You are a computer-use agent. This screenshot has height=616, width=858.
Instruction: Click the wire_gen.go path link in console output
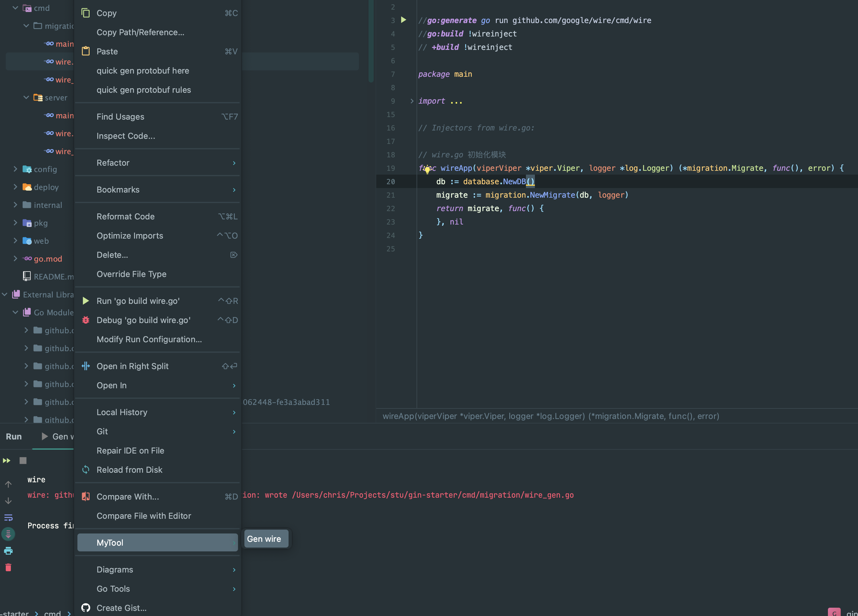pyautogui.click(x=433, y=494)
